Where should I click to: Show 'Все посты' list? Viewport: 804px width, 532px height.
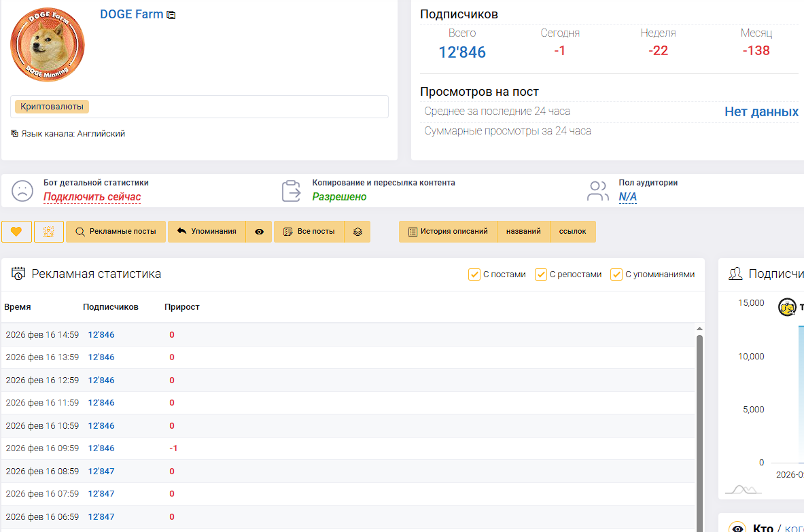pyautogui.click(x=309, y=232)
